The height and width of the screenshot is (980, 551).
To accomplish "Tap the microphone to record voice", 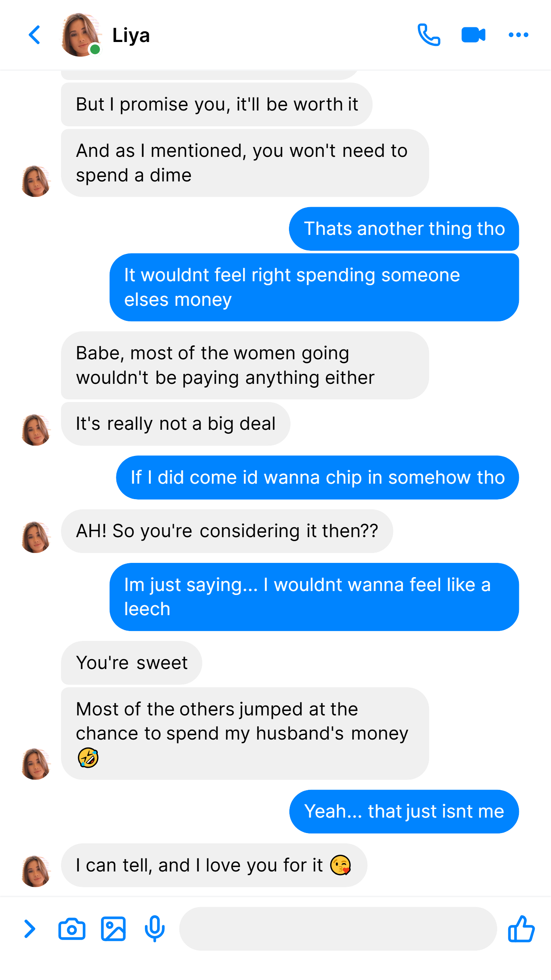I will 154,929.
